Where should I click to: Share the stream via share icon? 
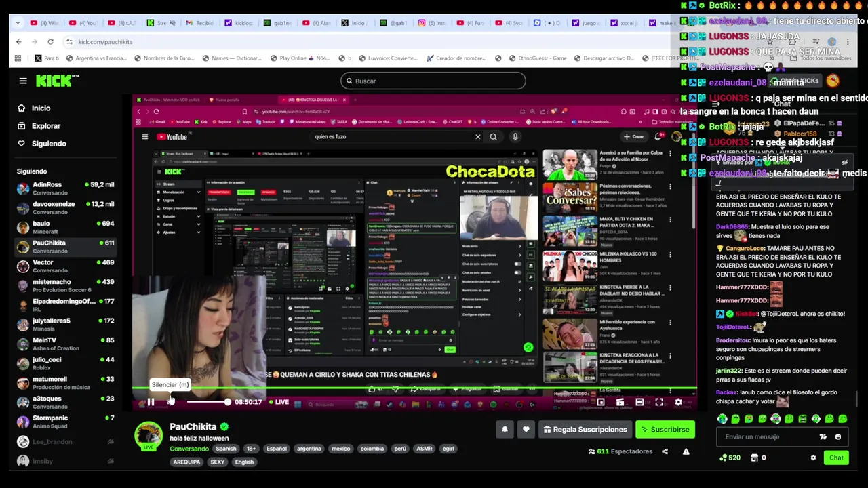point(665,451)
